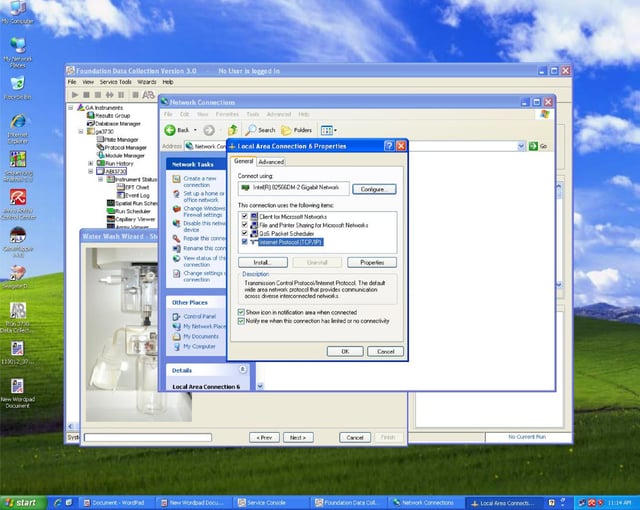640x510 pixels.
Task: Open My Network Places desktop icon
Action: (x=17, y=52)
